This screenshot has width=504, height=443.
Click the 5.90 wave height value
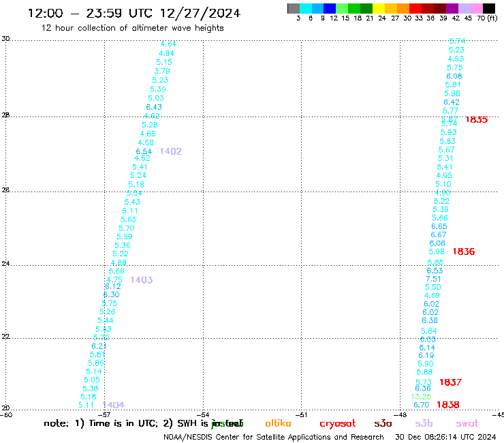coord(426,364)
